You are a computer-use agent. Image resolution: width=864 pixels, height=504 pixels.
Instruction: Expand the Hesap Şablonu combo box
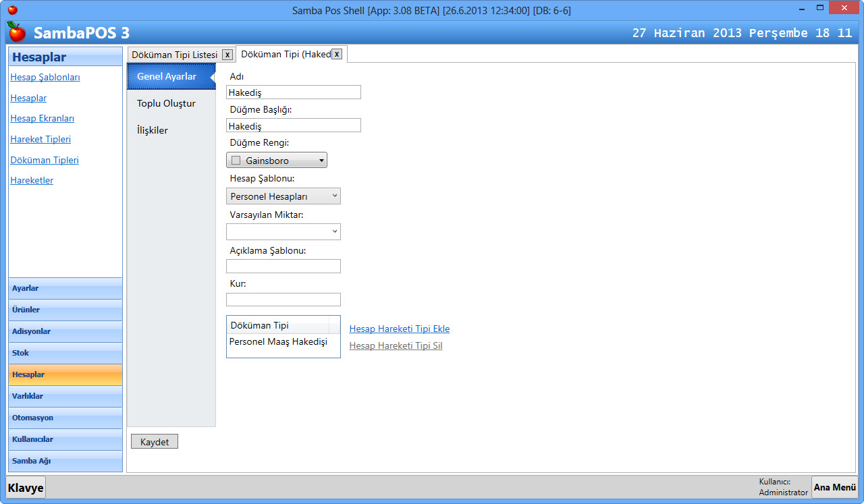pos(335,196)
